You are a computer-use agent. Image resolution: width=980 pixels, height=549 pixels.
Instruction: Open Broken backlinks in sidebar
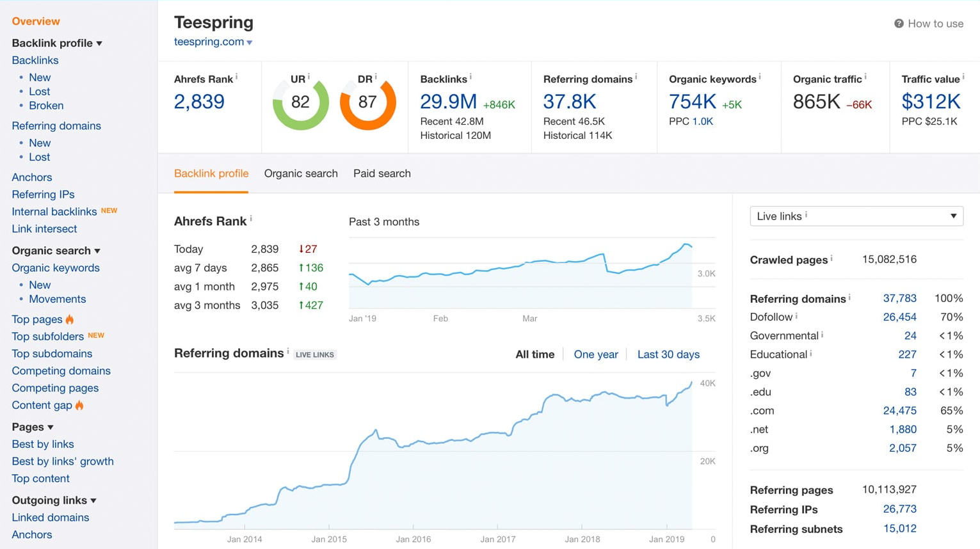pos(46,106)
